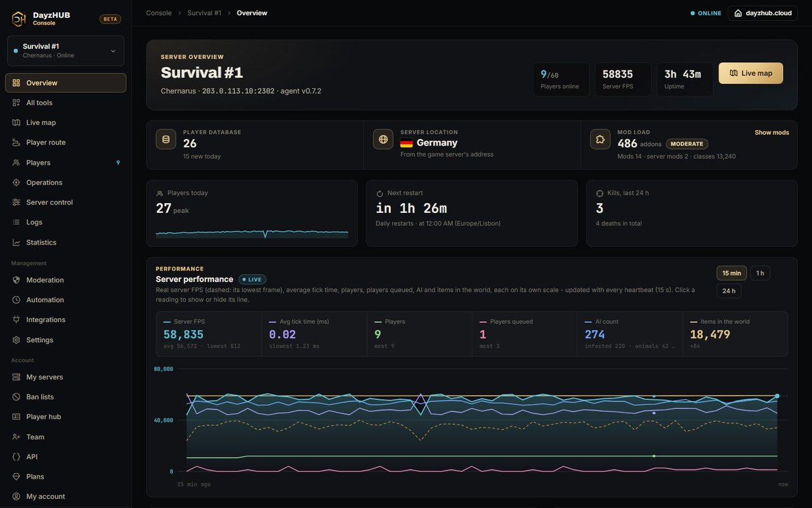Open the Overview sidebar item
The width and height of the screenshot is (812, 508).
(x=66, y=83)
